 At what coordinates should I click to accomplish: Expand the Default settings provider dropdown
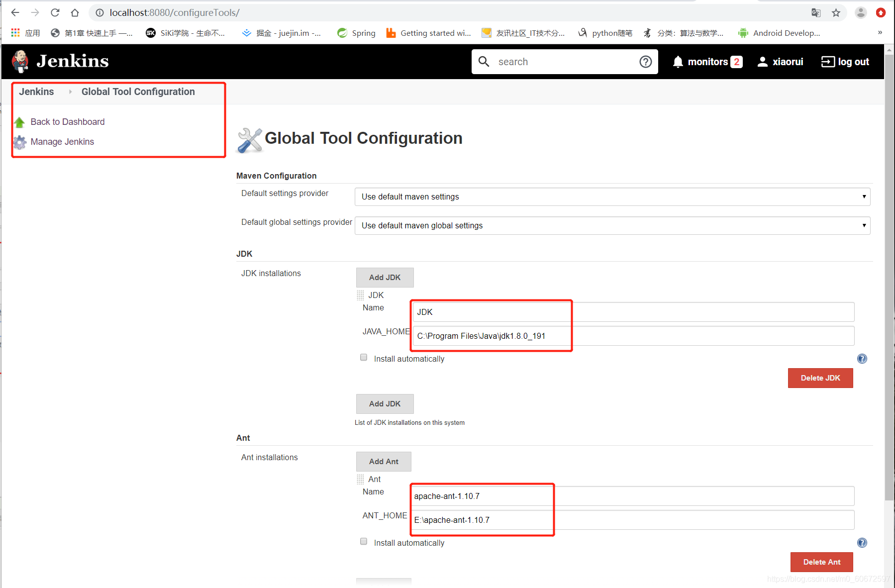click(612, 196)
